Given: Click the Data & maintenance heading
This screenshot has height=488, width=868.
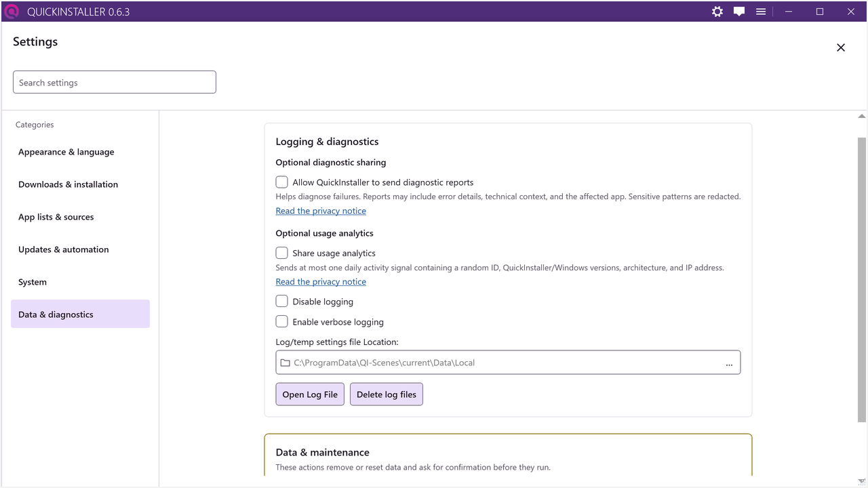Looking at the screenshot, I should pyautogui.click(x=323, y=452).
